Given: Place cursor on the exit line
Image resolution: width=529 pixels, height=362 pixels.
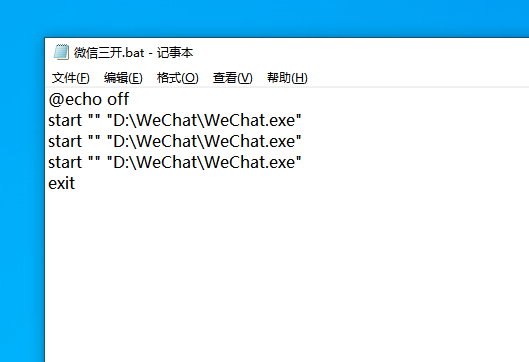Looking at the screenshot, I should 62,184.
